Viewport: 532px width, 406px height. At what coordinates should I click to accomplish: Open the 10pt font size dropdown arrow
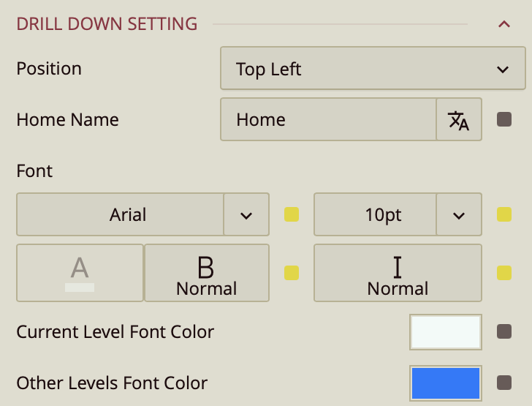click(459, 215)
